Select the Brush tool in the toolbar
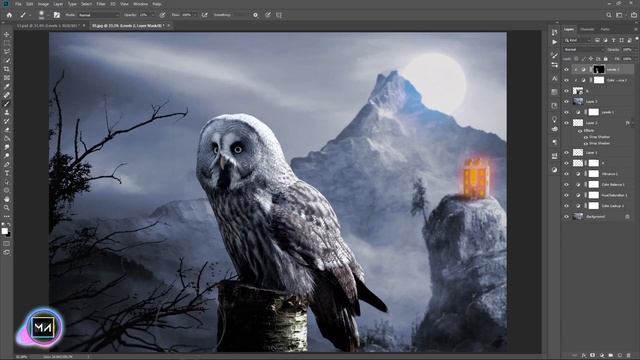Image resolution: width=640 pixels, height=360 pixels. [x=7, y=104]
